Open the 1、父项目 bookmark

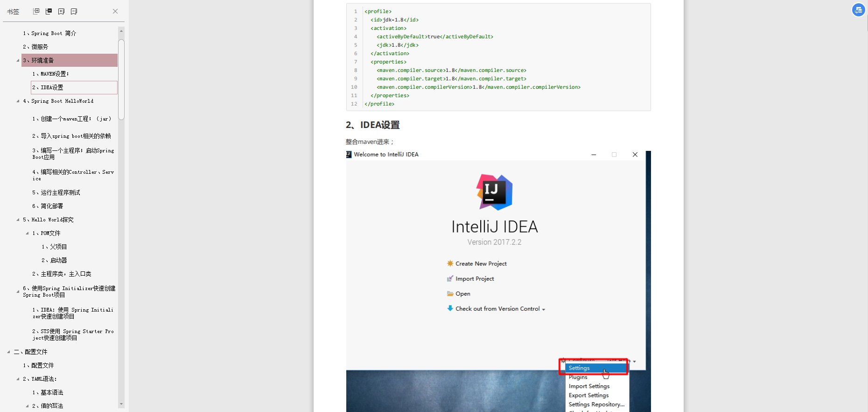(x=54, y=247)
